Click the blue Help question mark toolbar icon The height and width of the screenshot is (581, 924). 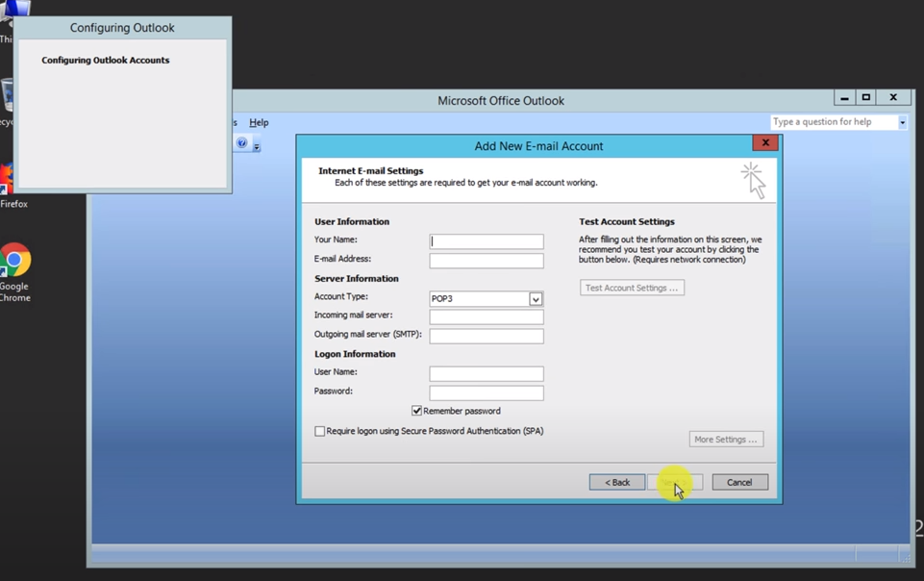(x=241, y=142)
